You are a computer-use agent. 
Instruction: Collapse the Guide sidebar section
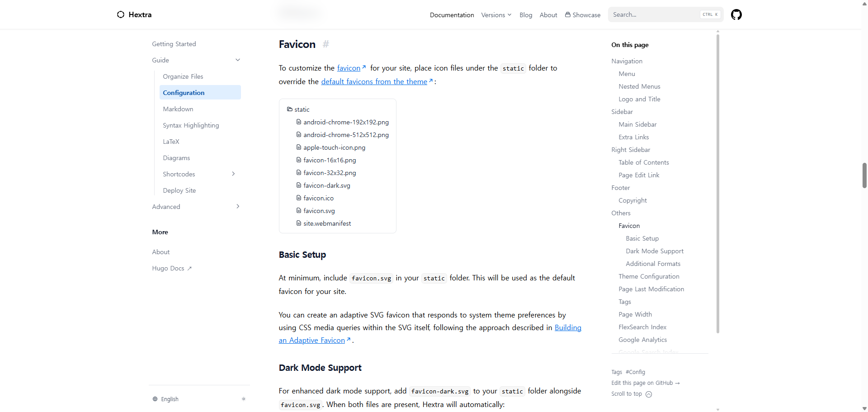(x=238, y=60)
